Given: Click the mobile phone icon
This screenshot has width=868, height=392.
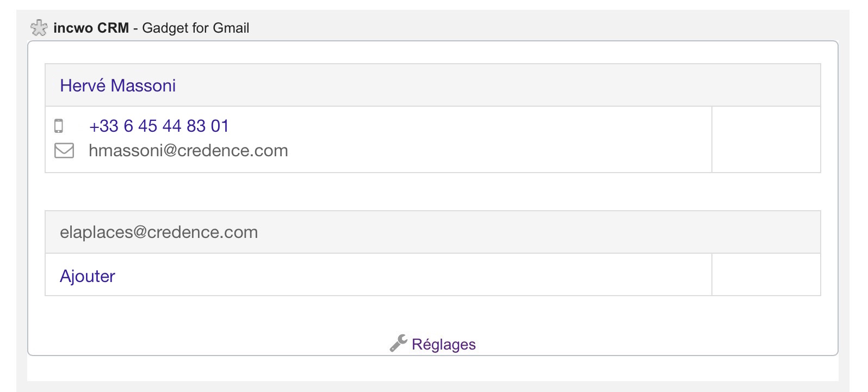Looking at the screenshot, I should (x=59, y=126).
